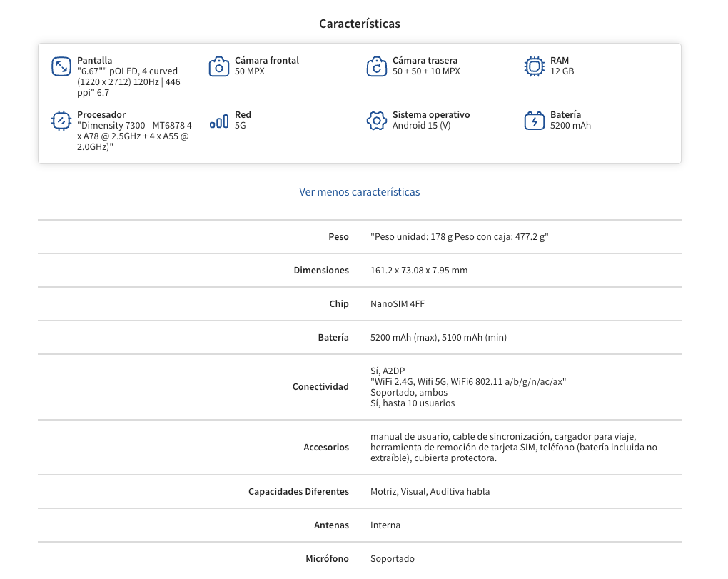Click the RAM chip icon
728x579 pixels.
[x=534, y=66]
